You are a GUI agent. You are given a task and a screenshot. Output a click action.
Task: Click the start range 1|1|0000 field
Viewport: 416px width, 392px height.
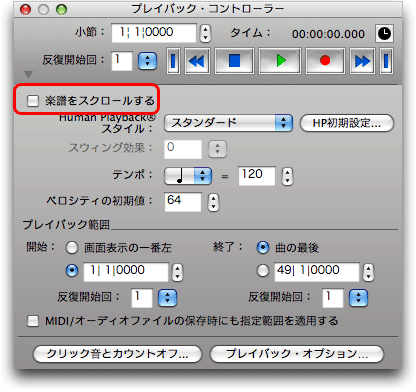click(x=126, y=272)
